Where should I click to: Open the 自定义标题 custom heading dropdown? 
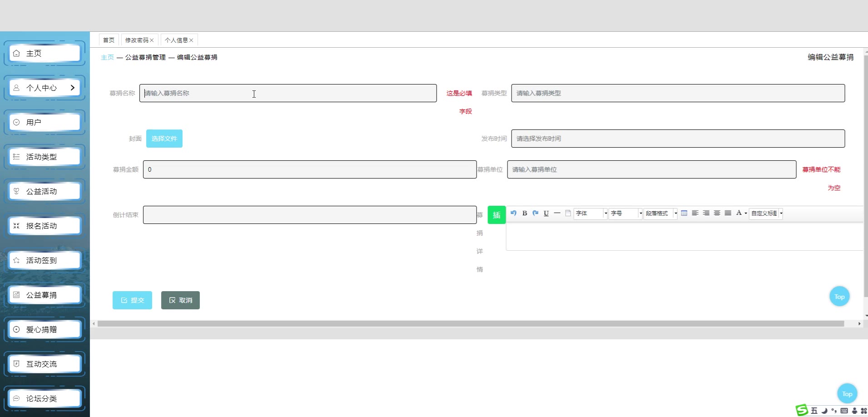coord(766,213)
